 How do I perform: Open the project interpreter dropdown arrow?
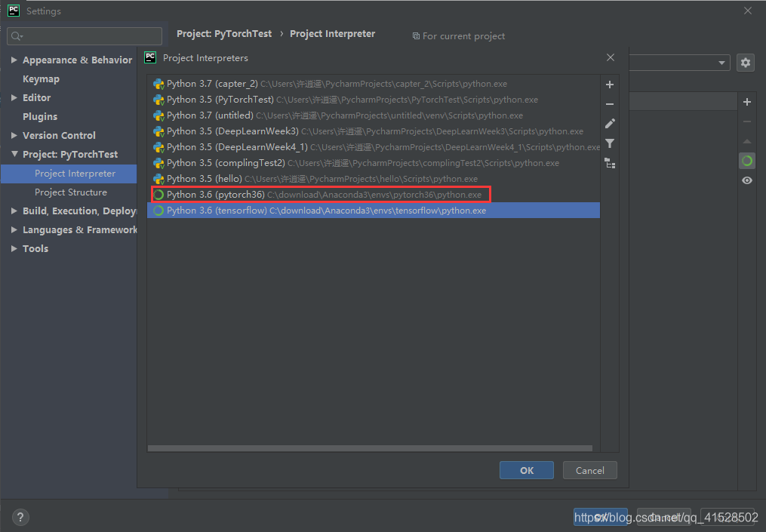tap(721, 63)
